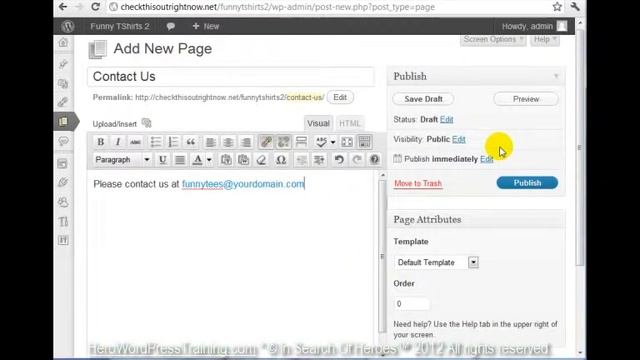Toggle the kitchen sink toolbar row
This screenshot has width=640, height=360.
pyautogui.click(x=364, y=142)
